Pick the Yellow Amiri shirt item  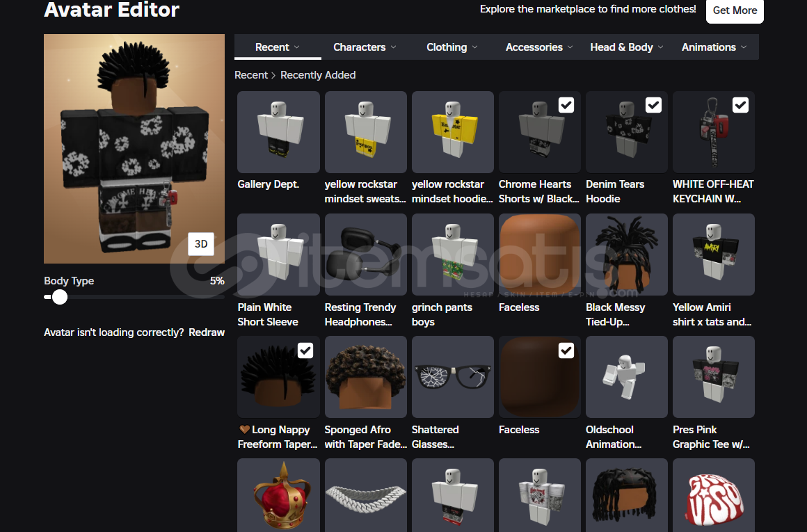coord(714,255)
